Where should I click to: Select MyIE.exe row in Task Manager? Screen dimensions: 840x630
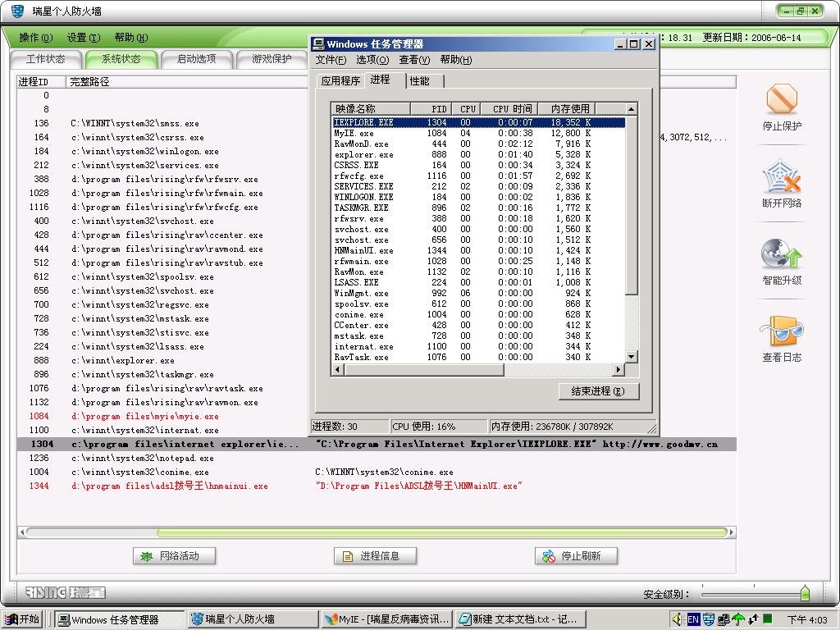[478, 133]
